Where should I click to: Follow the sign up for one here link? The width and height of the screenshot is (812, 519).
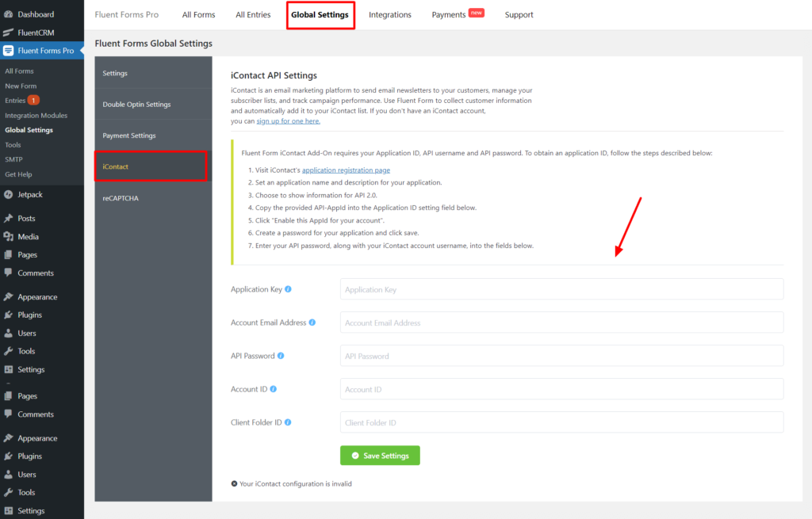pyautogui.click(x=289, y=121)
